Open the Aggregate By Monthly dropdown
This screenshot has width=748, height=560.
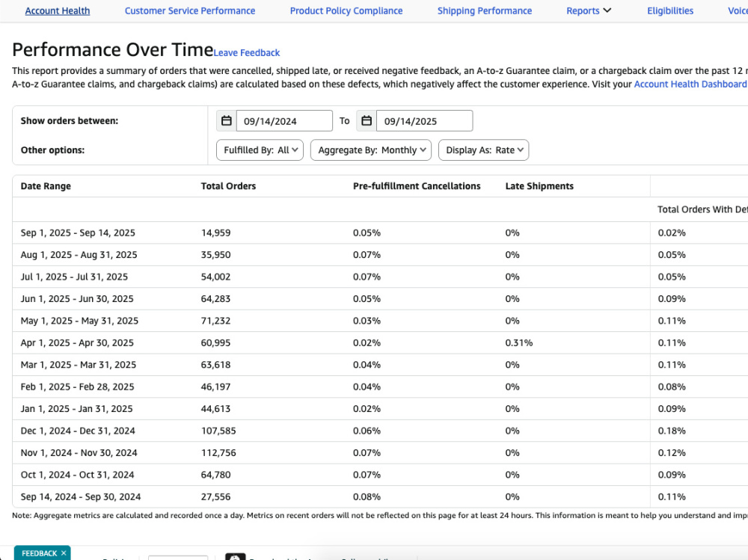click(x=371, y=150)
